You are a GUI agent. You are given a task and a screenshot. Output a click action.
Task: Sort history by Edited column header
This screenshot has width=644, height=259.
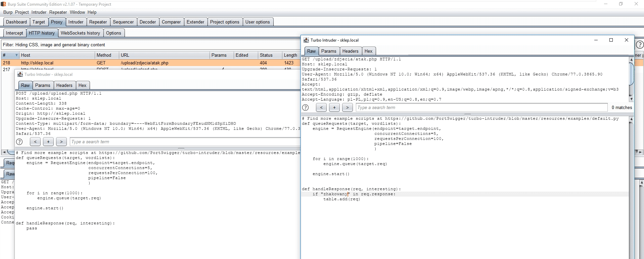[x=246, y=55]
